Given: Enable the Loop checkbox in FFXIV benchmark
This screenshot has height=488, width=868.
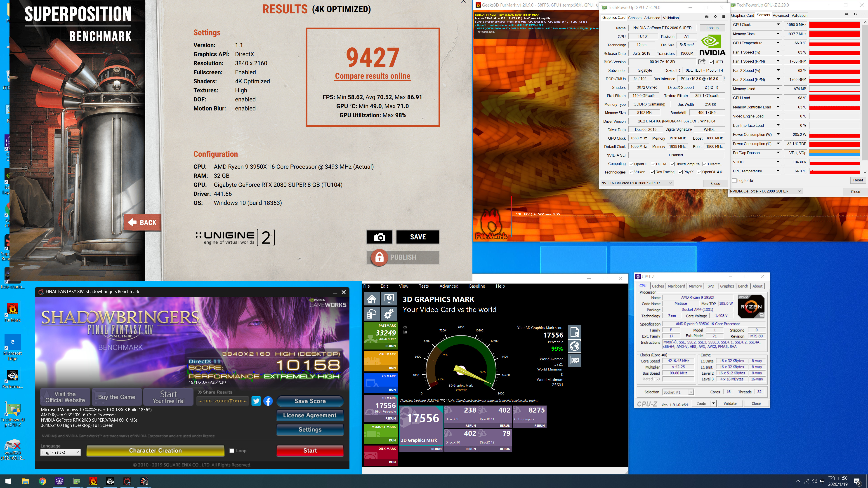Looking at the screenshot, I should 232,451.
